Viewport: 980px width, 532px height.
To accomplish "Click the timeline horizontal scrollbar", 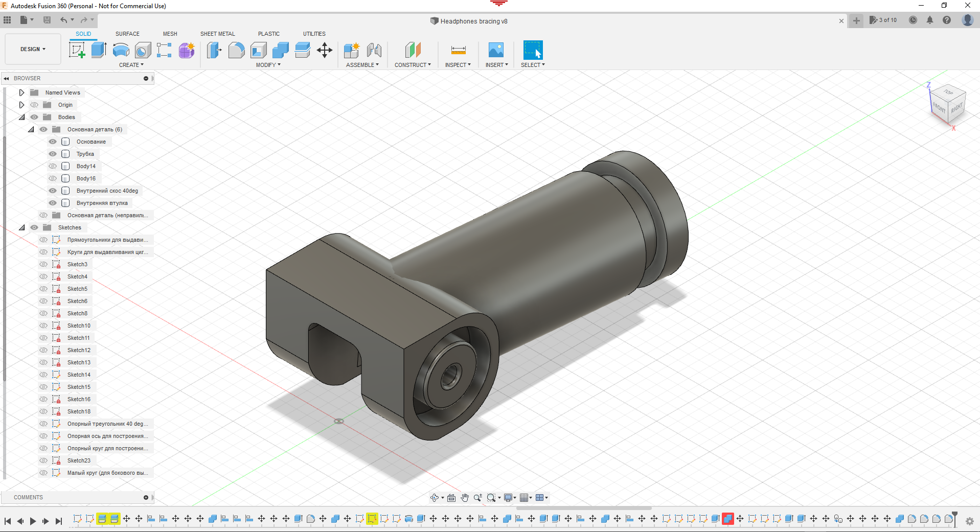I will tap(584, 508).
